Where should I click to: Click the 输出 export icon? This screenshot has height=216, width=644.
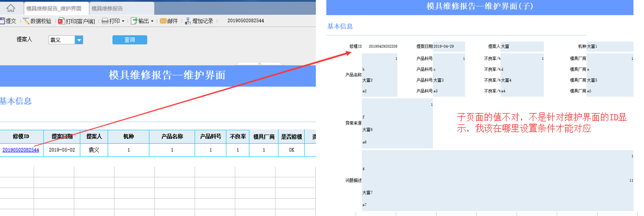click(x=134, y=21)
